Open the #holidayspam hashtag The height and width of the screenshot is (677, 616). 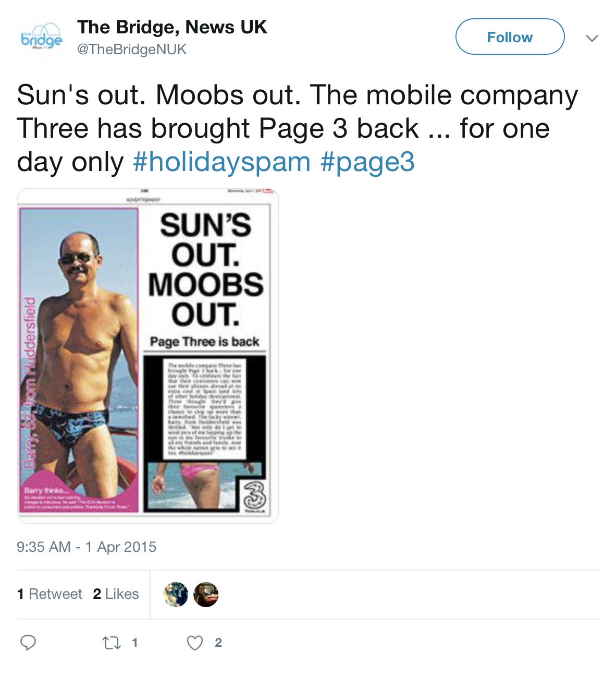[x=221, y=162]
